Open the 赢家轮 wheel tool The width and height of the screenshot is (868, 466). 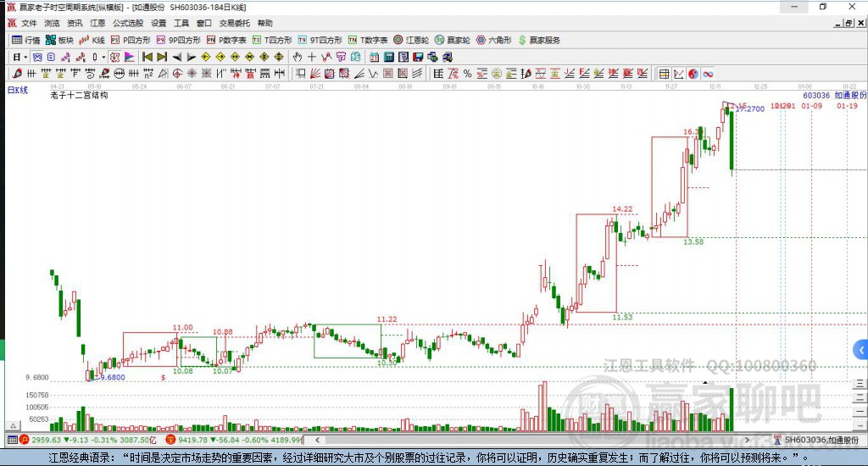pyautogui.click(x=453, y=40)
